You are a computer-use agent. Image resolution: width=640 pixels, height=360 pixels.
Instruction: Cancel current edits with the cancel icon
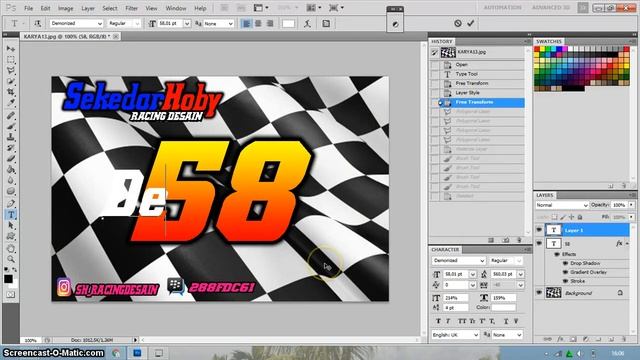pos(458,23)
